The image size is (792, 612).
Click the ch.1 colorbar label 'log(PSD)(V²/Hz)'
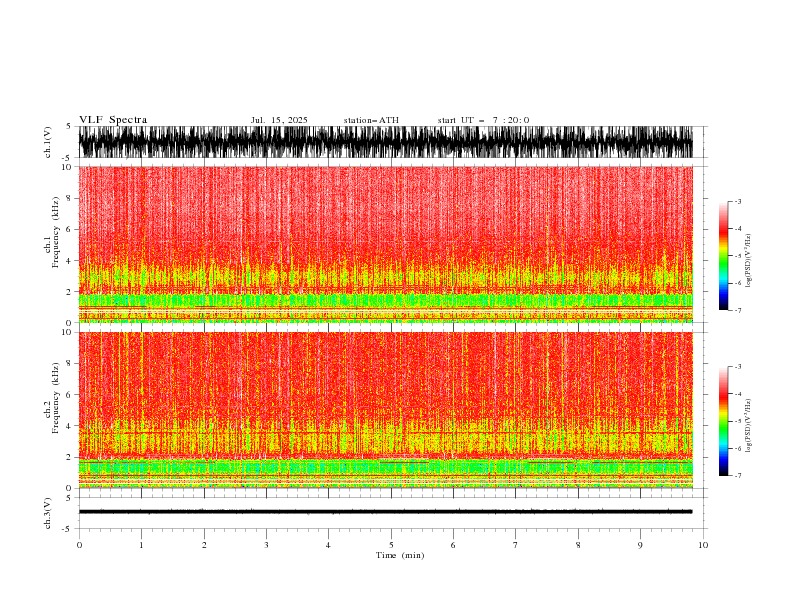coord(748,261)
